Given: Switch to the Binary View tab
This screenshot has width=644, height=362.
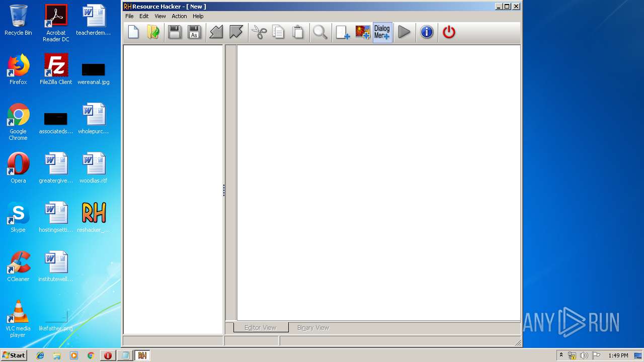Looking at the screenshot, I should [313, 328].
